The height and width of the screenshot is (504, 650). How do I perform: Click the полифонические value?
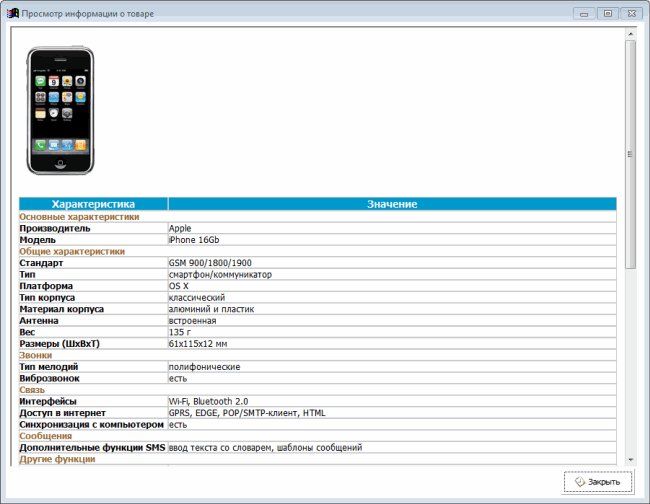(204, 367)
